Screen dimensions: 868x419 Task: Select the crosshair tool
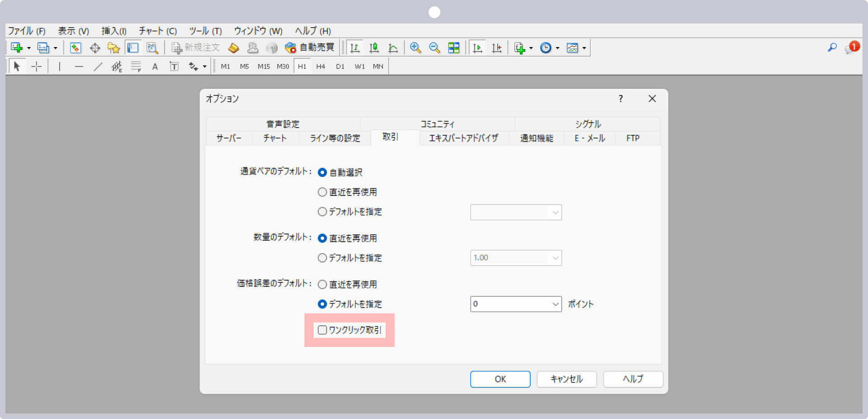pos(37,67)
